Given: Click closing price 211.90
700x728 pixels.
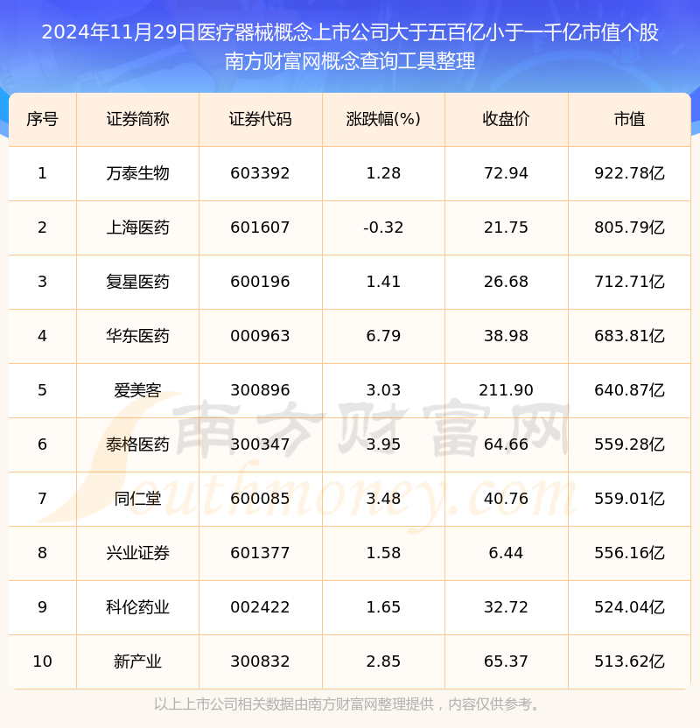Looking at the screenshot, I should 506,390.
